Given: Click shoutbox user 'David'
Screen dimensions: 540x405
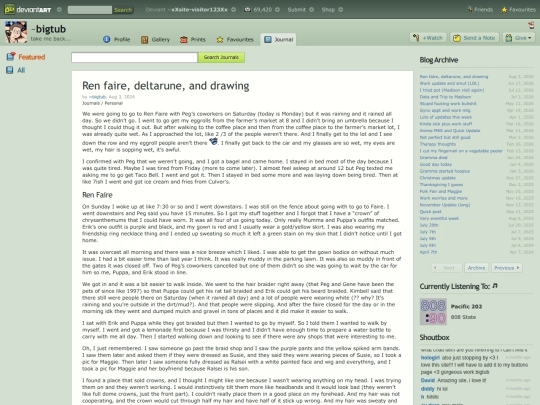Looking at the screenshot, I should click(428, 380).
